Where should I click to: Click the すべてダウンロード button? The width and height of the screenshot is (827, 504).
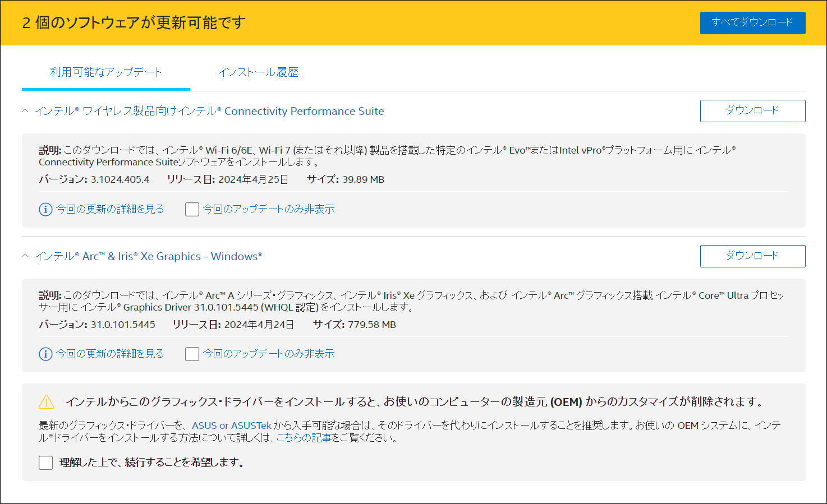pos(752,23)
